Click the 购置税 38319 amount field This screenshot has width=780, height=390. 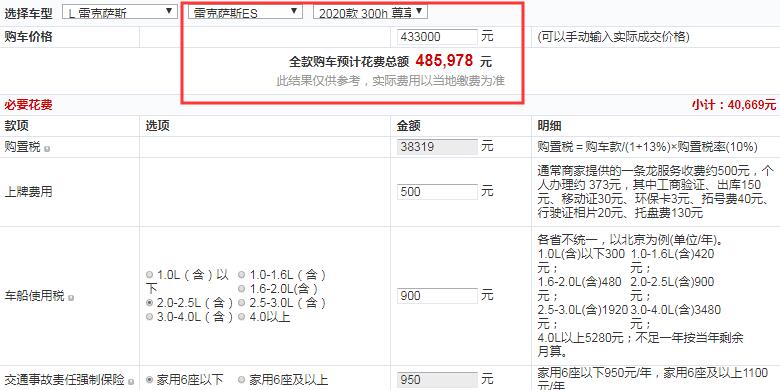[437, 147]
